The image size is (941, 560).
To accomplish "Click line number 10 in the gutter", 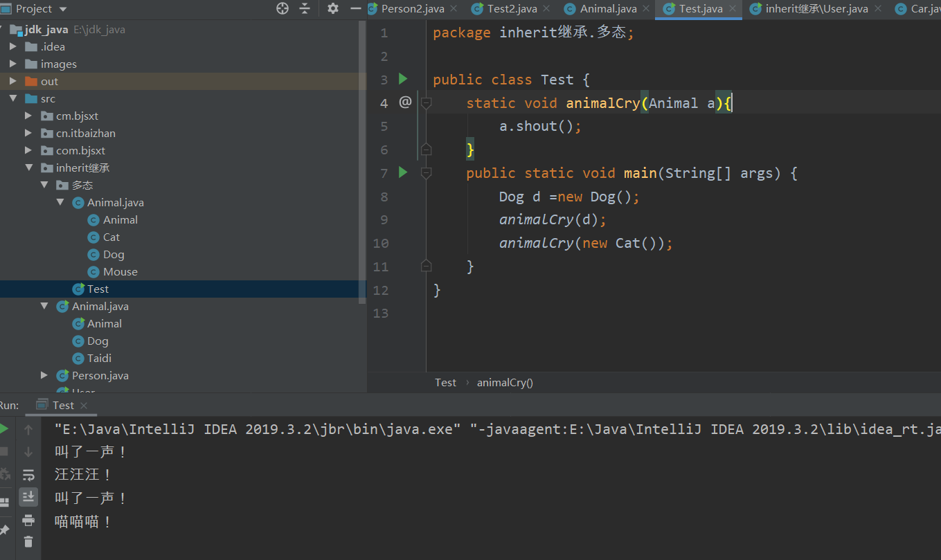I will pos(380,243).
